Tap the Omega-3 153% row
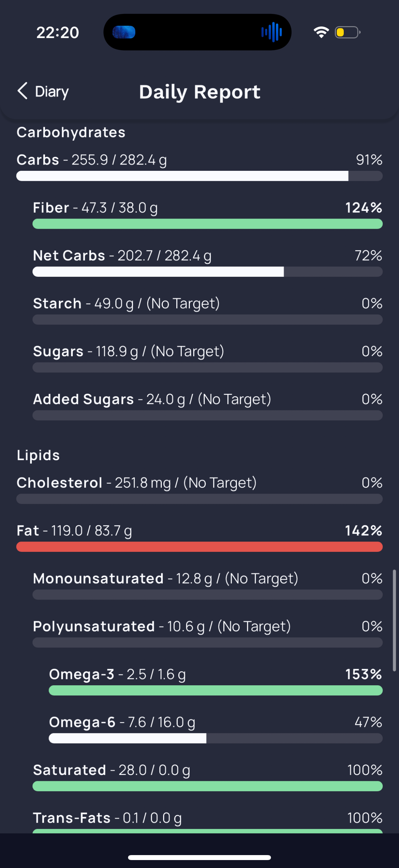399x868 pixels. 215,681
